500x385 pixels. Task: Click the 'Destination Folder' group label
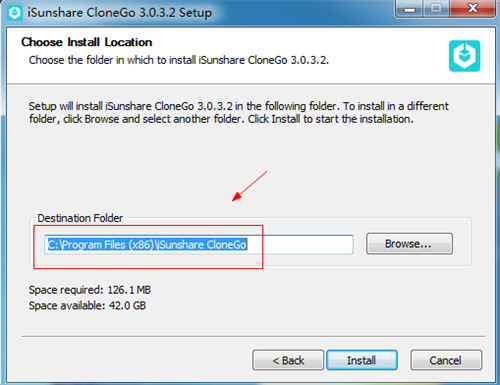click(x=80, y=218)
